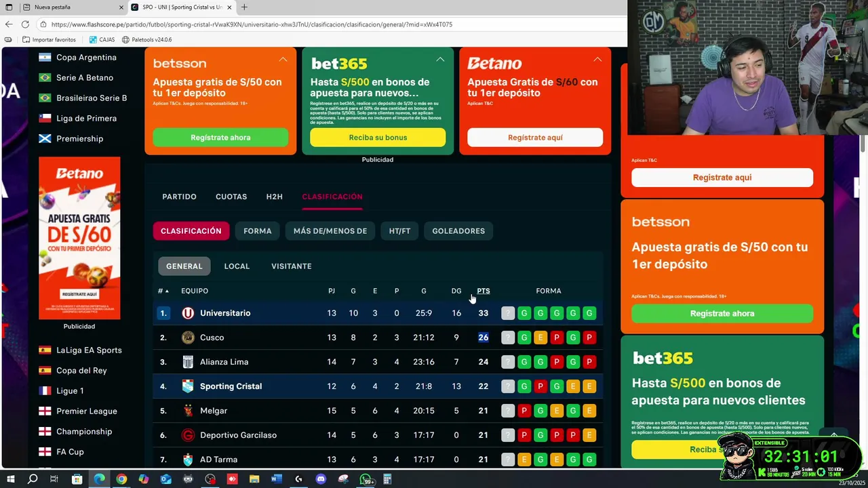Open Outlook from the taskbar

click(166, 479)
